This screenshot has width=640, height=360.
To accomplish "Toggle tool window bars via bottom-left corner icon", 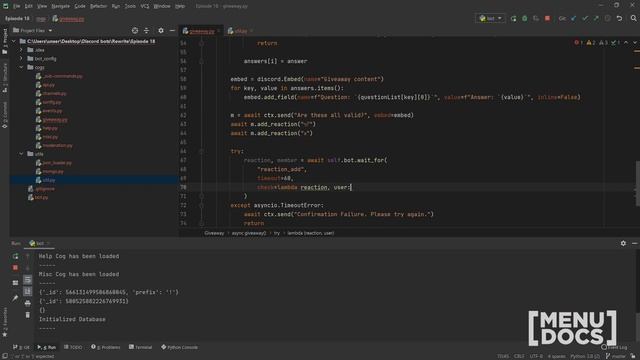I will (x=4, y=356).
